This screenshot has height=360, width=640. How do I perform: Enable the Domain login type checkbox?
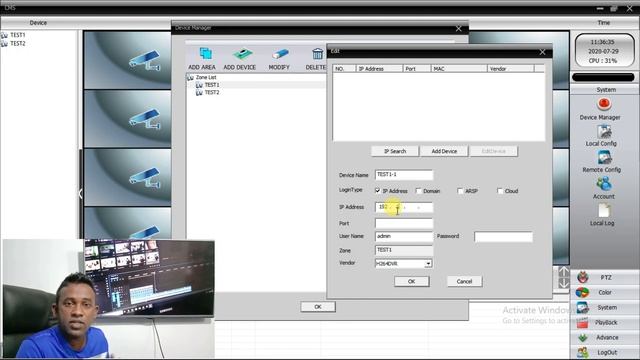tap(418, 191)
